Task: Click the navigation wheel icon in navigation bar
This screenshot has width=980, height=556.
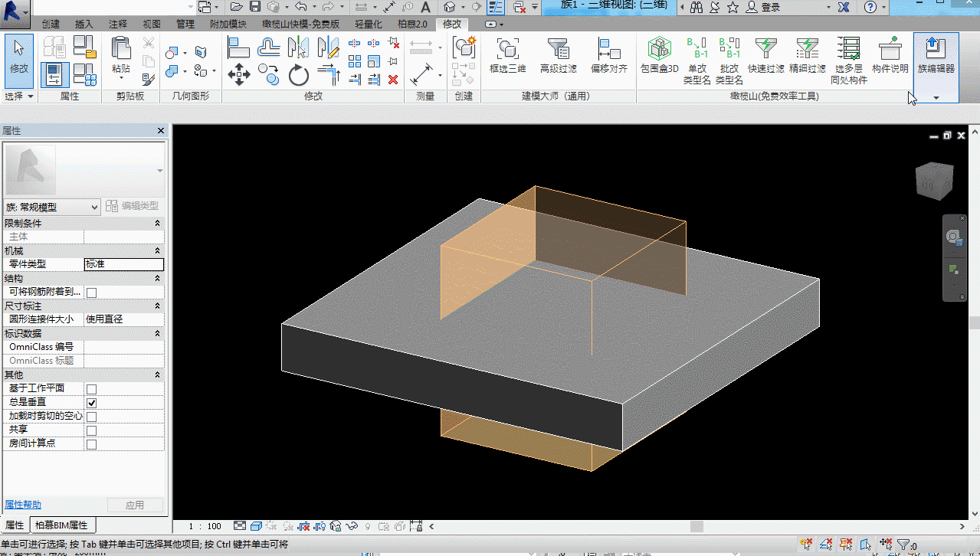Action: pos(954,237)
